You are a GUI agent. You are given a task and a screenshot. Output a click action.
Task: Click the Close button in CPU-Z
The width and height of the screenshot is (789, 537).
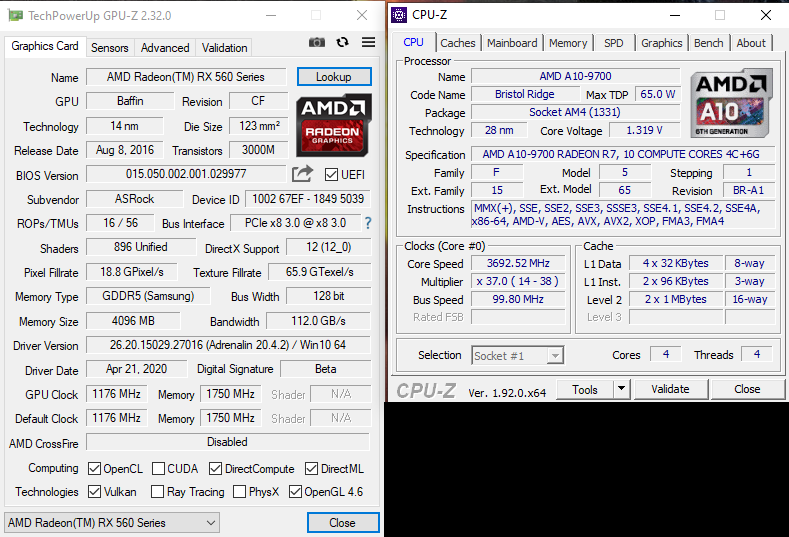747,389
